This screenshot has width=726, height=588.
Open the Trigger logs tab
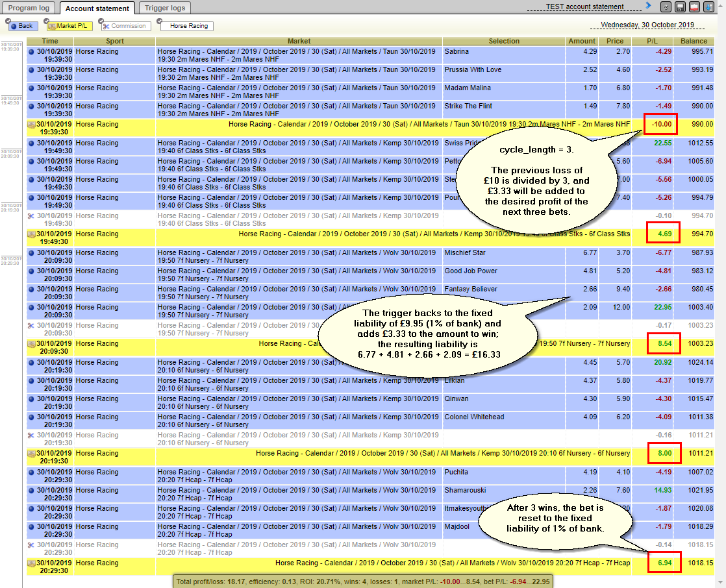point(165,8)
